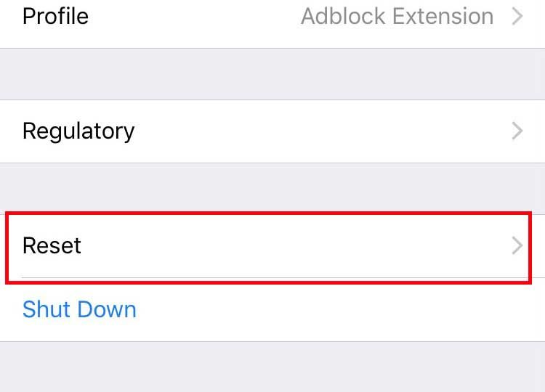The height and width of the screenshot is (392, 545).
Task: Click the word Regulatory label
Action: point(78,131)
